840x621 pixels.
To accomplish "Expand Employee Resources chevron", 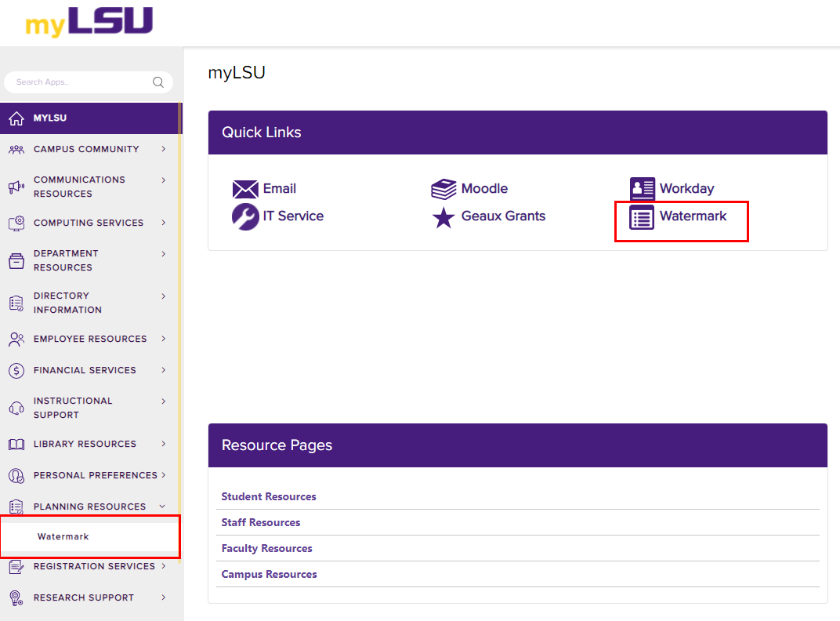I will 164,339.
